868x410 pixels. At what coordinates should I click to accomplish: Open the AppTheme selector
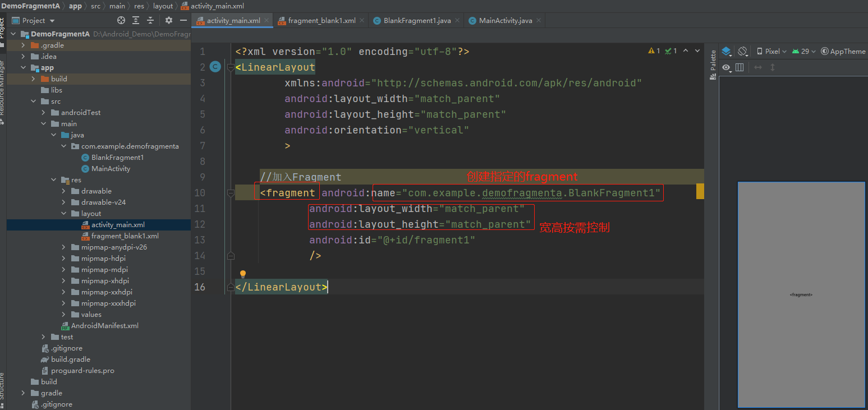(843, 51)
